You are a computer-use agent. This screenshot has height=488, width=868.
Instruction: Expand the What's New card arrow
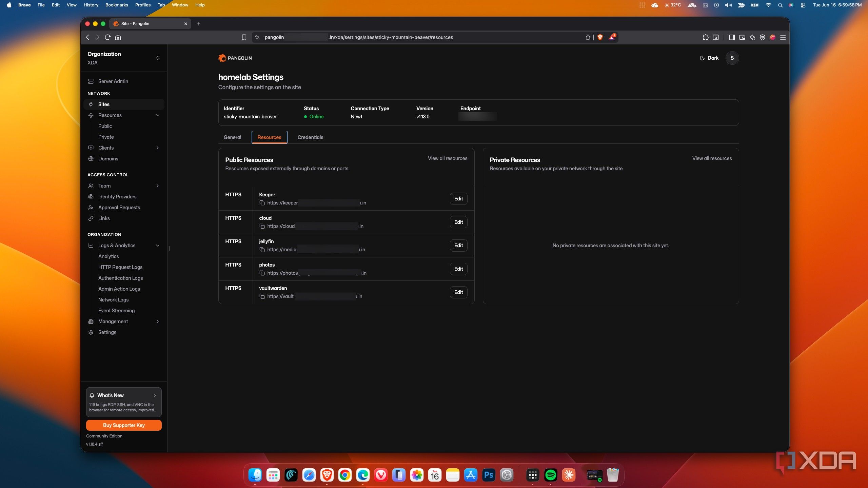point(155,395)
